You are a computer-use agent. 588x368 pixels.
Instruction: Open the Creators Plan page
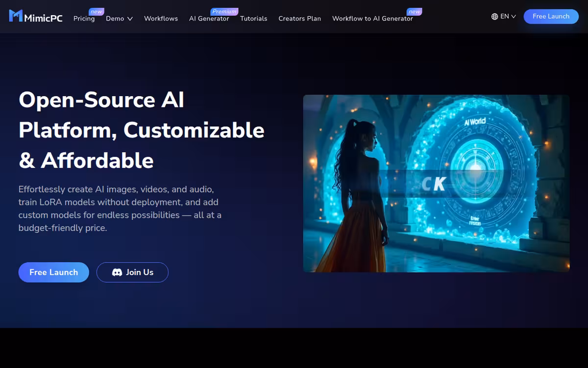pyautogui.click(x=299, y=18)
